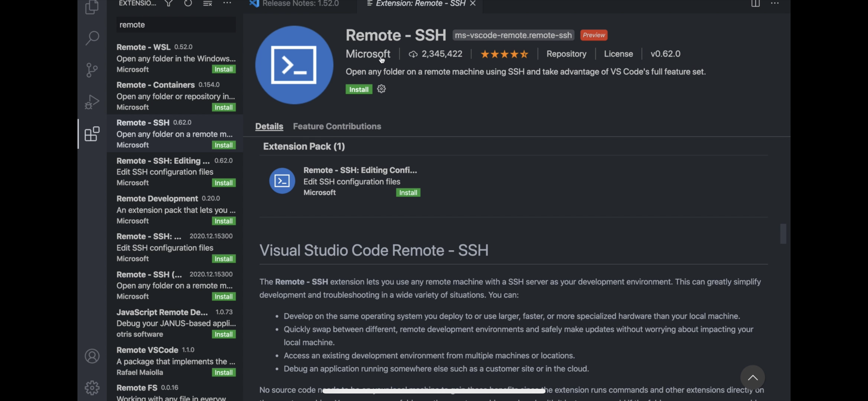Click the ms-vscode-remote.remote-ssh identifier badge
The width and height of the screenshot is (868, 401).
513,35
